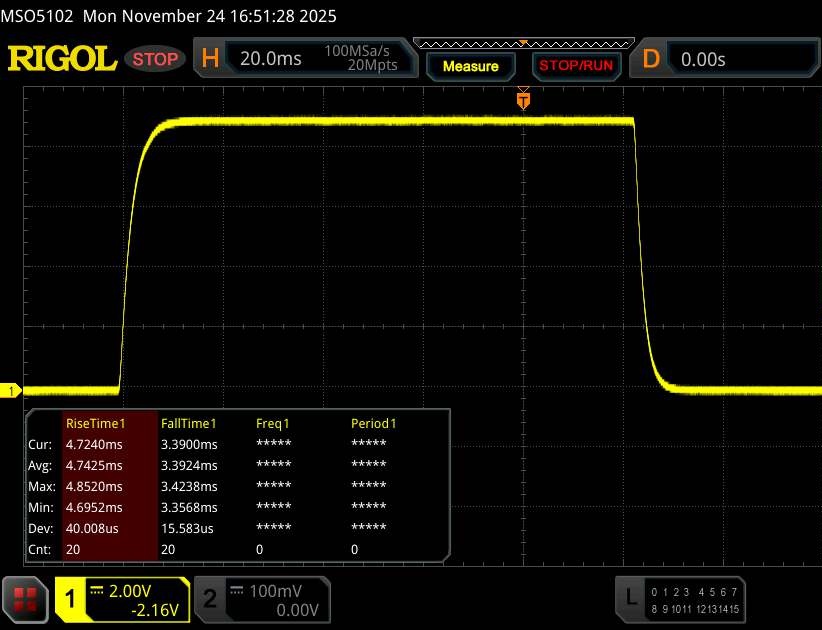The image size is (822, 630).
Task: Tap the L logic analyzer icon
Action: tap(630, 598)
